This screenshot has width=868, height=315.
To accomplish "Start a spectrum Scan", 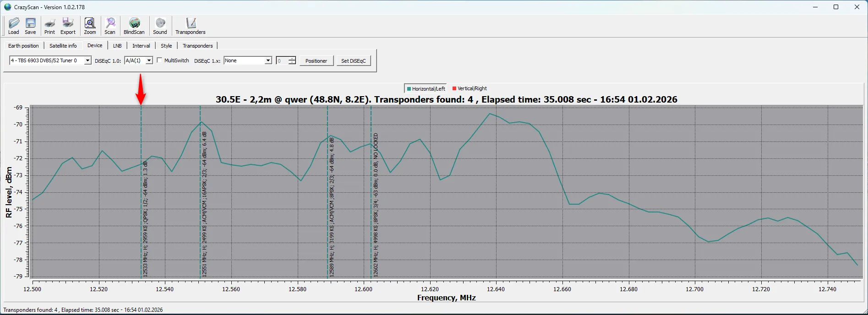I will (x=110, y=26).
